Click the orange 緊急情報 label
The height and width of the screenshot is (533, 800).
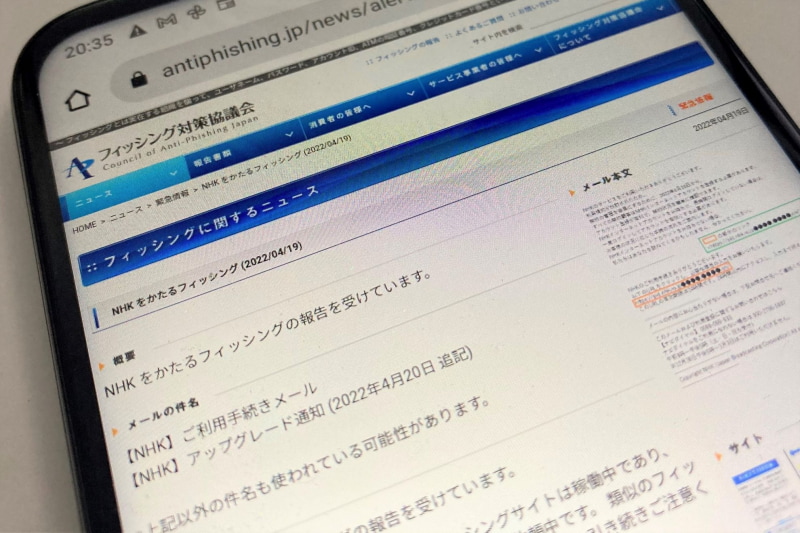coord(695,102)
